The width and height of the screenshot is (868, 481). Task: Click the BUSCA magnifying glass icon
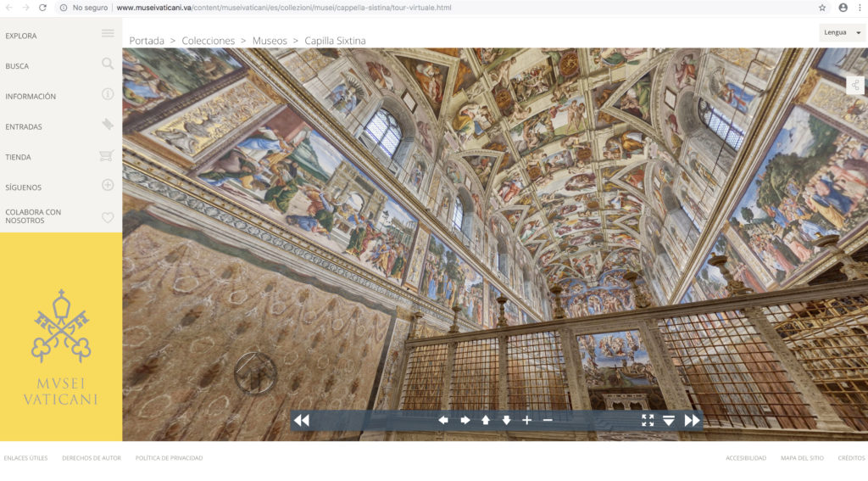[108, 64]
